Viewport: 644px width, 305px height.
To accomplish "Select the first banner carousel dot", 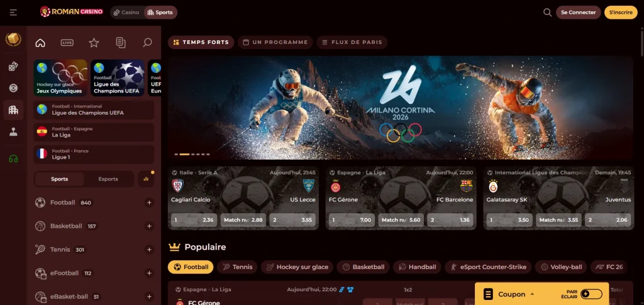I will pos(176,154).
